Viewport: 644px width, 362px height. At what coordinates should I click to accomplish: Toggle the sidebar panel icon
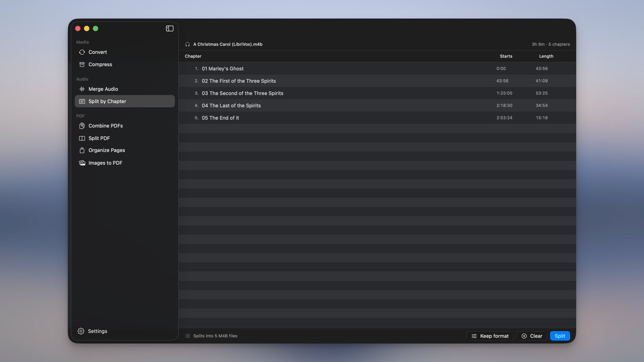click(x=170, y=28)
